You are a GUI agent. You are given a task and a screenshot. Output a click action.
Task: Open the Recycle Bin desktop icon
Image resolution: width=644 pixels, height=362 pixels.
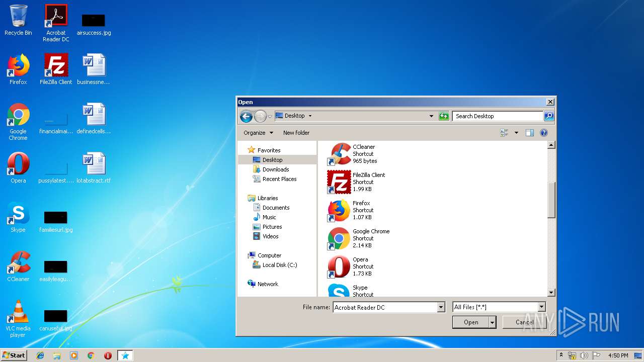tap(18, 20)
